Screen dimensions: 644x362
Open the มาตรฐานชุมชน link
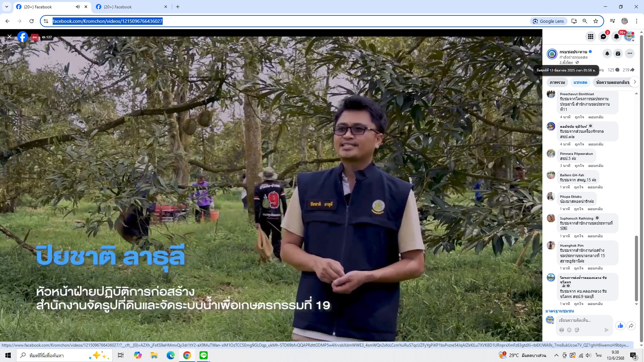pyautogui.click(x=559, y=311)
